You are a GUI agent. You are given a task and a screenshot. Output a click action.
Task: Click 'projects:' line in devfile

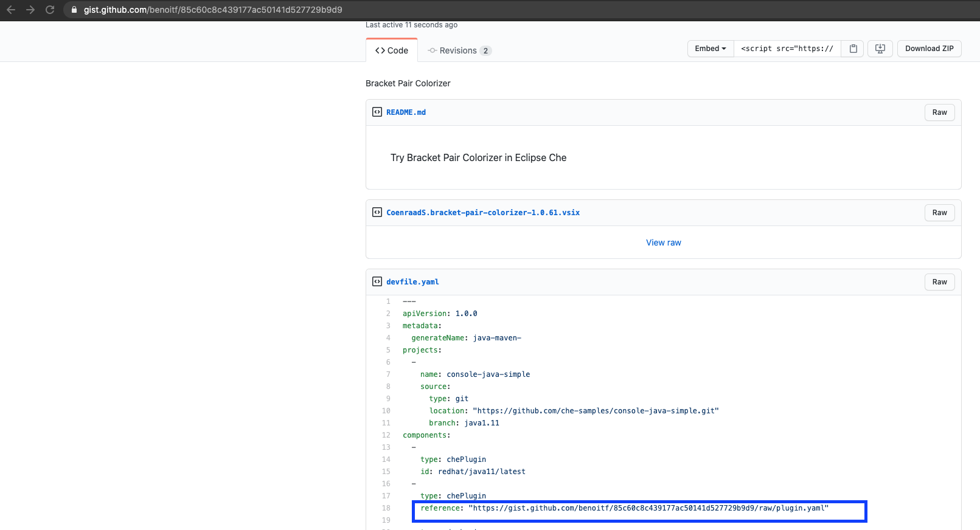422,350
